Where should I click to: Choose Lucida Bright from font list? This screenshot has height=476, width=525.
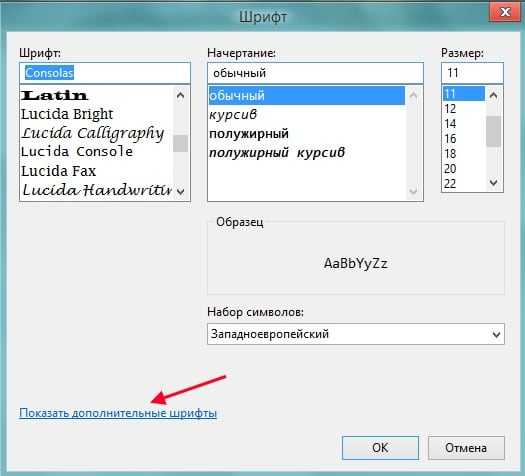pyautogui.click(x=67, y=114)
